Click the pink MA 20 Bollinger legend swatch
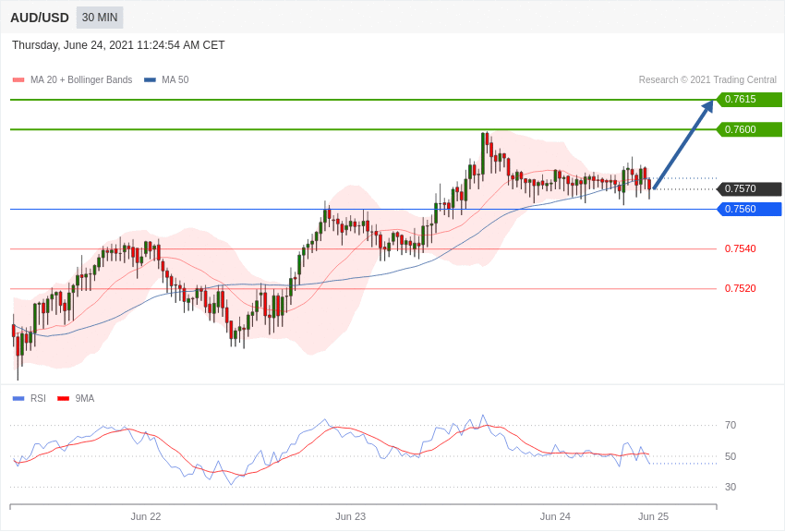This screenshot has height=532, width=785. [18, 80]
